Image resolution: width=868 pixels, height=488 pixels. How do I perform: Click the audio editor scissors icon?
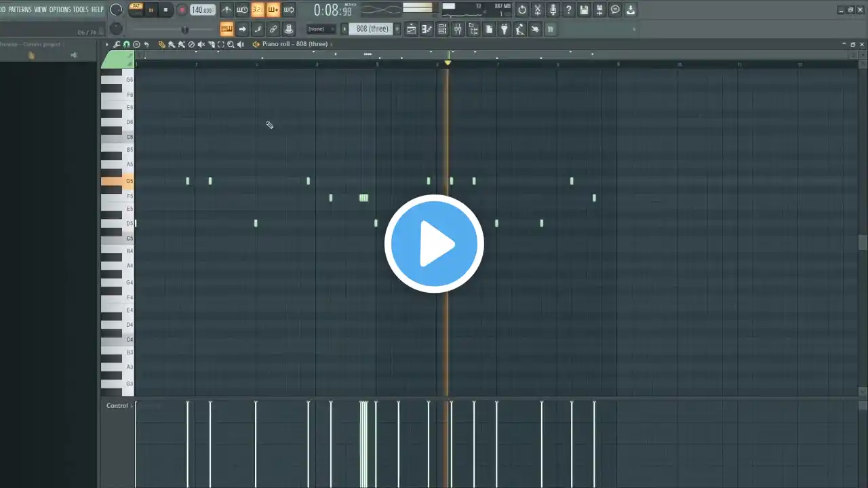(x=538, y=10)
